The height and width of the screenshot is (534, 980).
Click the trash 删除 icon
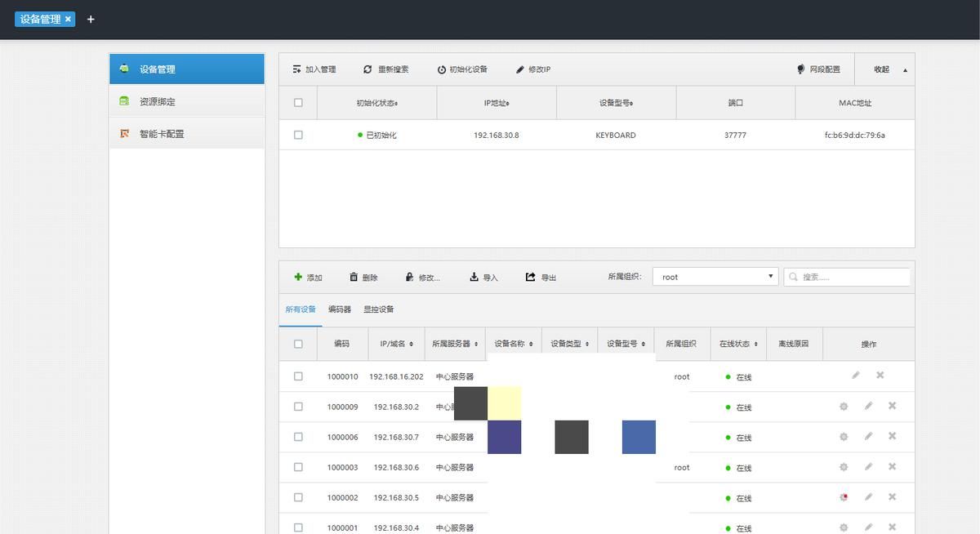click(x=354, y=277)
